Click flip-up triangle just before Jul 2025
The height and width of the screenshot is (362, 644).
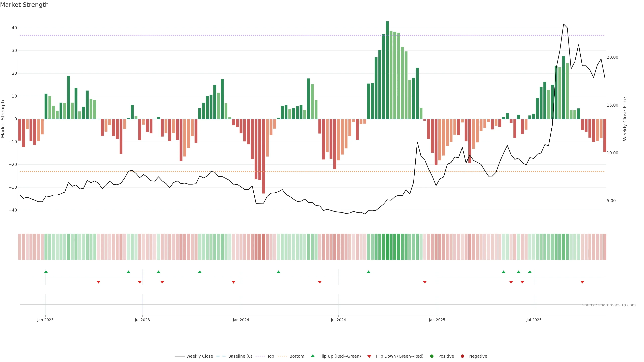(530, 272)
